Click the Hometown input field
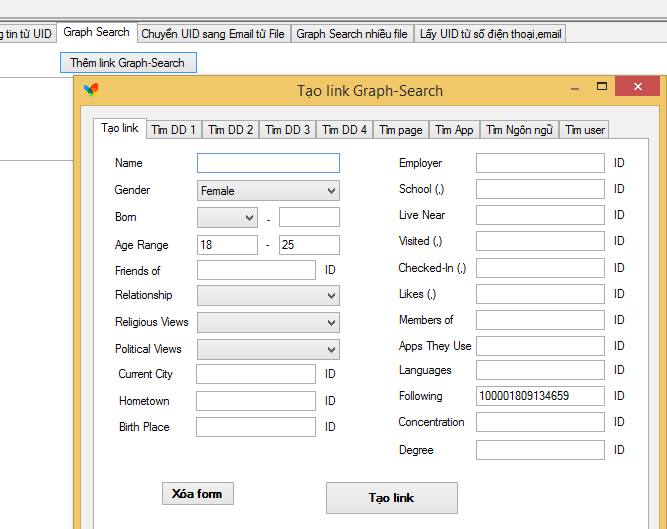This screenshot has width=667, height=529. tap(256, 401)
